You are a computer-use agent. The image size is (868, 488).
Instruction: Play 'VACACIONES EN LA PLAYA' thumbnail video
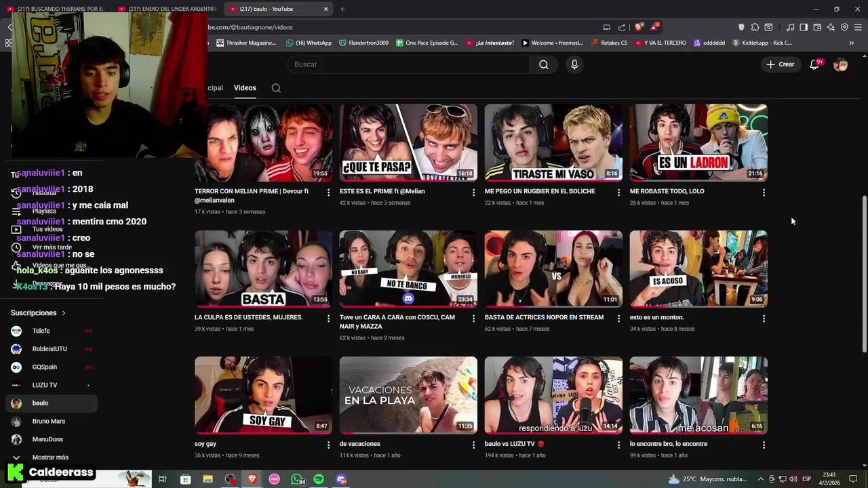[408, 395]
